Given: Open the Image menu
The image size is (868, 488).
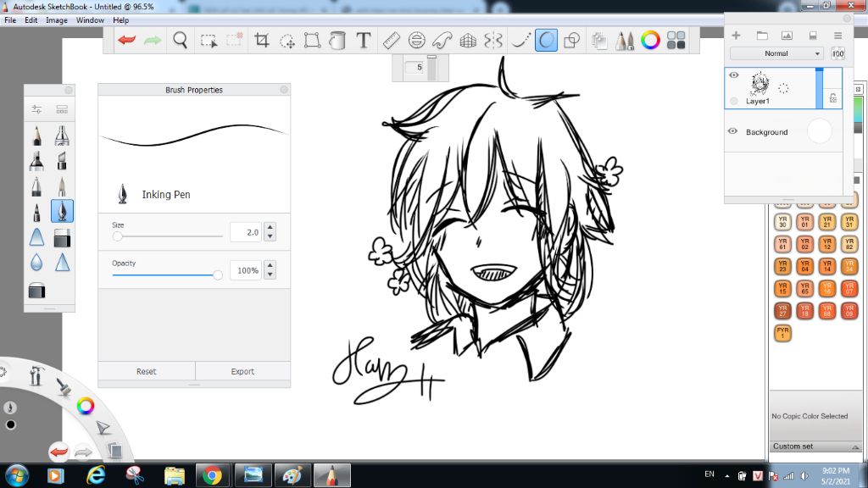Looking at the screenshot, I should pos(57,20).
